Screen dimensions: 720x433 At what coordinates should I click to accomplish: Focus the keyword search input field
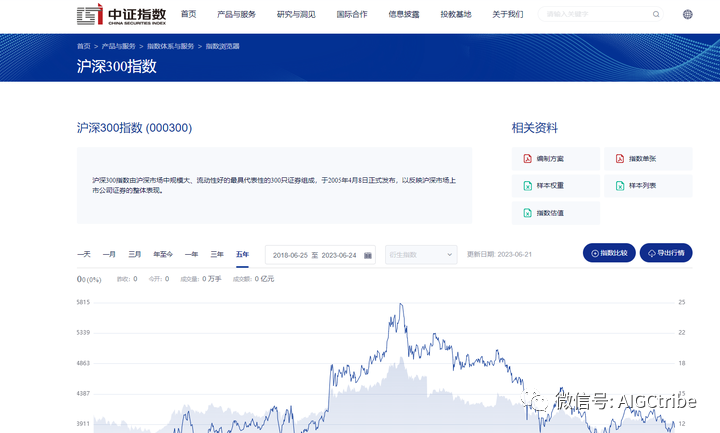(x=601, y=14)
